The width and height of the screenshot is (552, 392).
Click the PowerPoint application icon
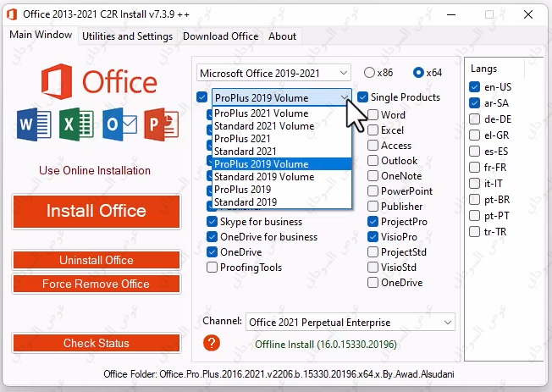coord(162,124)
